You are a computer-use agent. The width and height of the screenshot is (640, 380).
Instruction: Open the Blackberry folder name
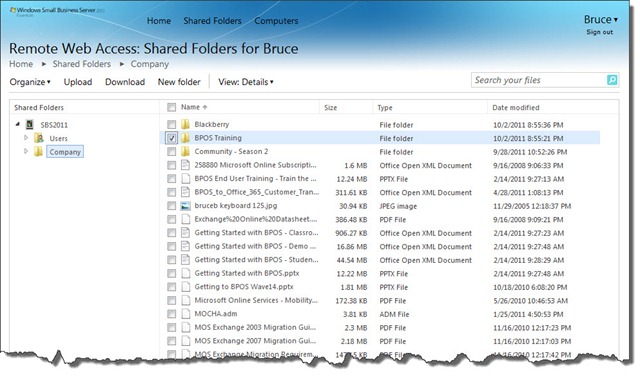point(211,124)
